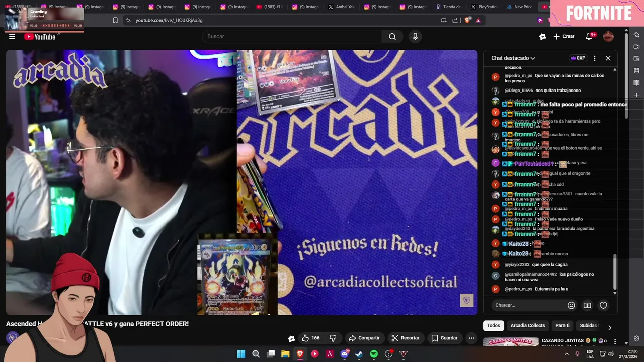The width and height of the screenshot is (644, 362).
Task: Open the Super Chat dollar icon
Action: pyautogui.click(x=587, y=305)
